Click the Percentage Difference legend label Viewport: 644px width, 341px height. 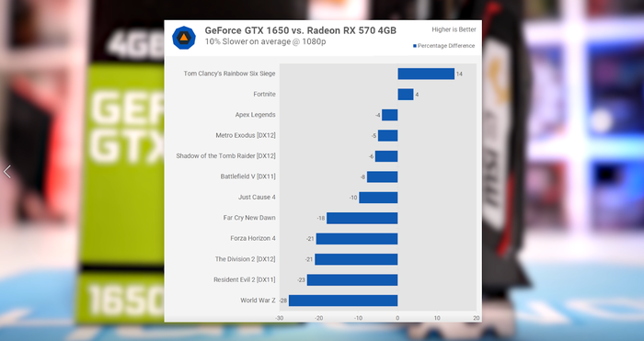[446, 46]
